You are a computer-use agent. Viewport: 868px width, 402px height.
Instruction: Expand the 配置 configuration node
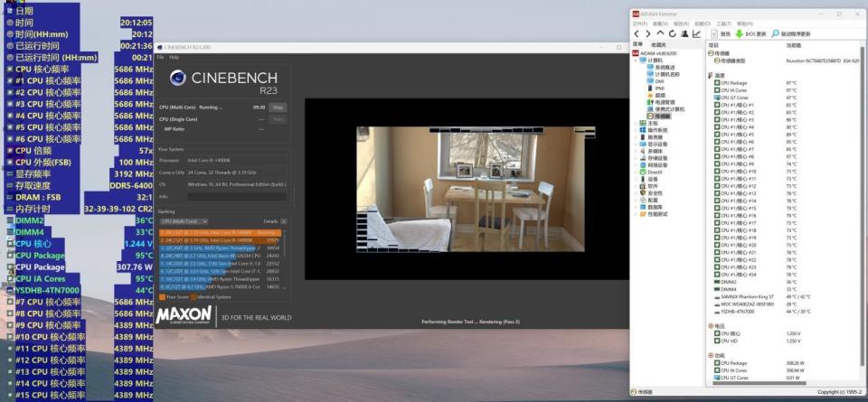(x=636, y=201)
